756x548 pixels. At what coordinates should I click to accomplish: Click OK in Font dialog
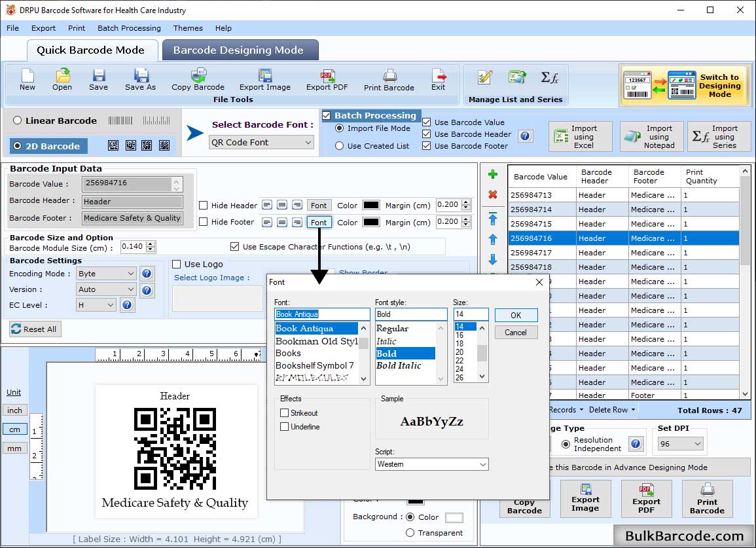coord(516,315)
